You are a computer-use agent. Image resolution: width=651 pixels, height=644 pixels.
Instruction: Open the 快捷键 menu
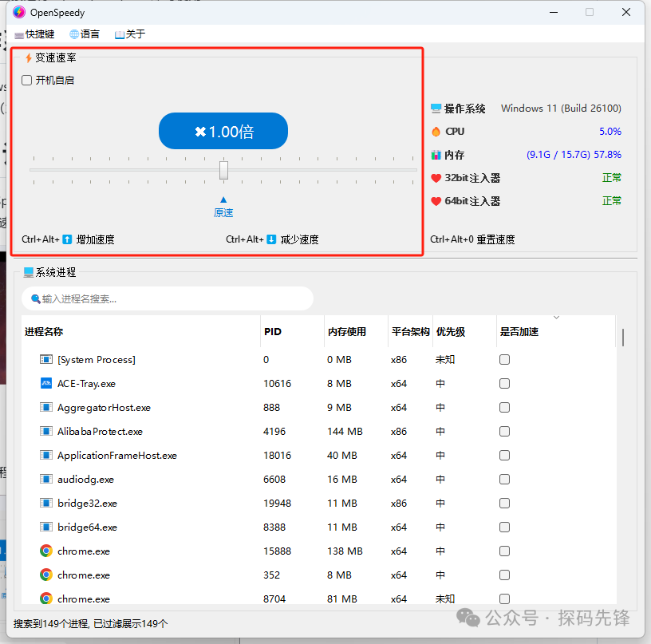(34, 34)
